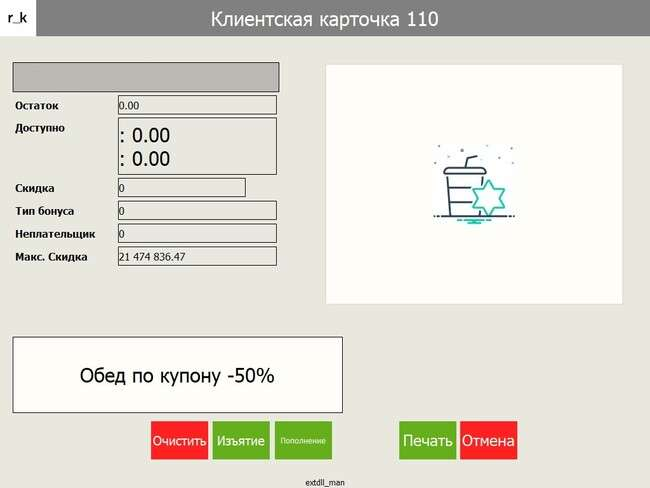Click the 'Обед по купону -50%' message box

177,376
